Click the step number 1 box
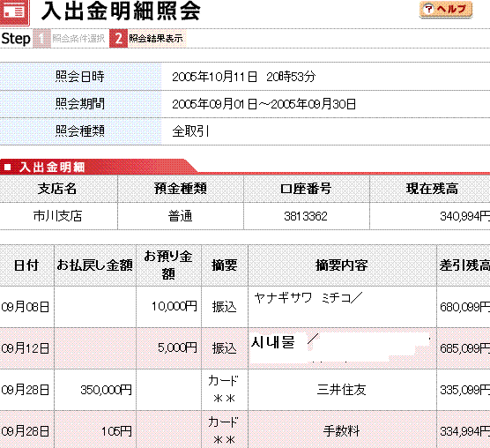Image resolution: width=490 pixels, height=448 pixels. [x=41, y=39]
